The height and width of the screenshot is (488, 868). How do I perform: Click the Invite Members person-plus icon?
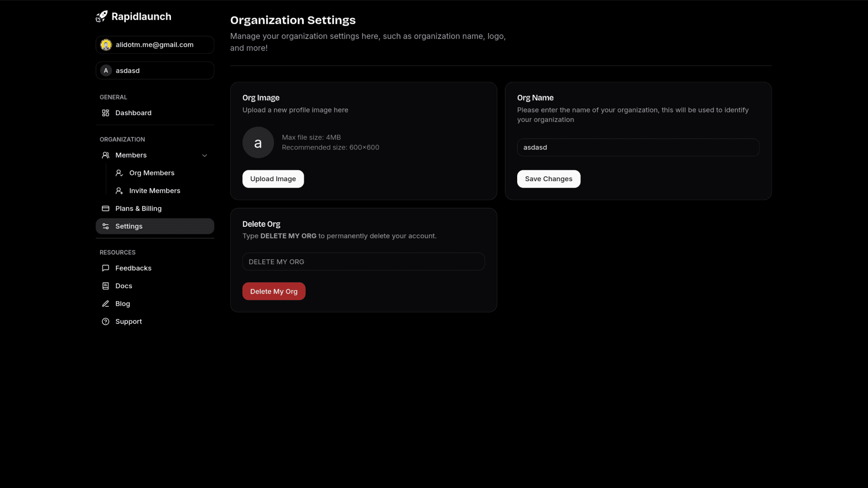tap(119, 191)
